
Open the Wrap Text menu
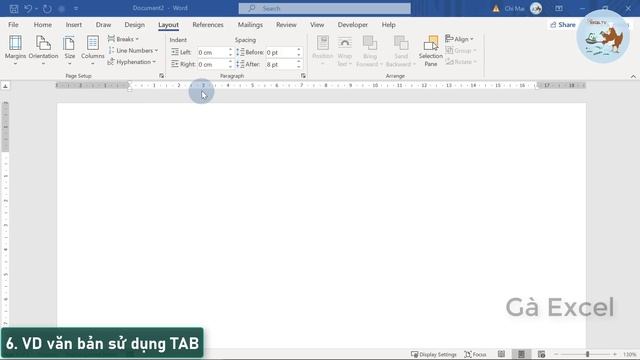(344, 51)
